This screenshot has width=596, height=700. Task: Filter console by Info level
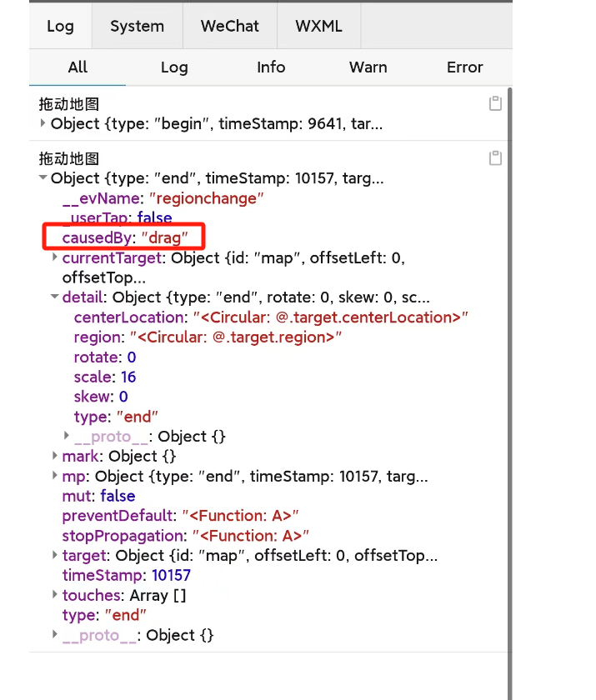point(271,67)
